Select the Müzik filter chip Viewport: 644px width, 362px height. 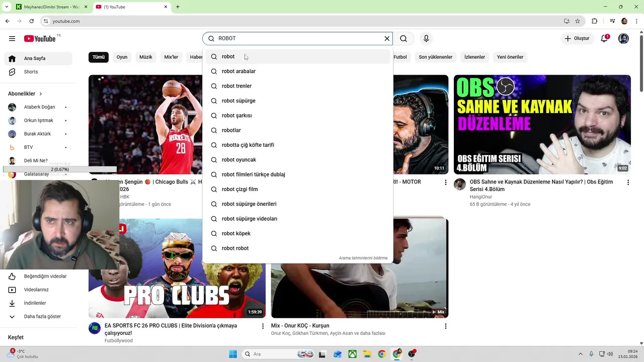146,57
